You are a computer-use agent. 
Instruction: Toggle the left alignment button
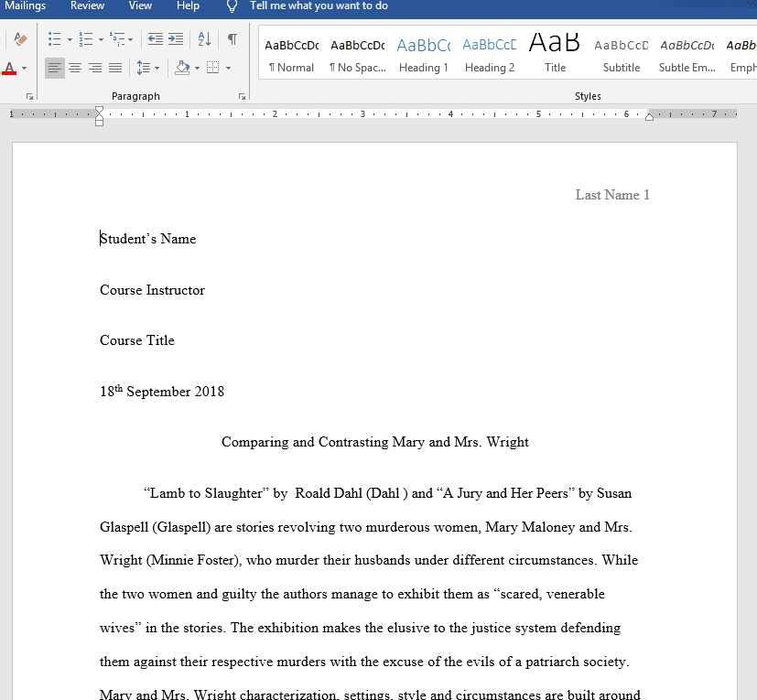(x=55, y=68)
